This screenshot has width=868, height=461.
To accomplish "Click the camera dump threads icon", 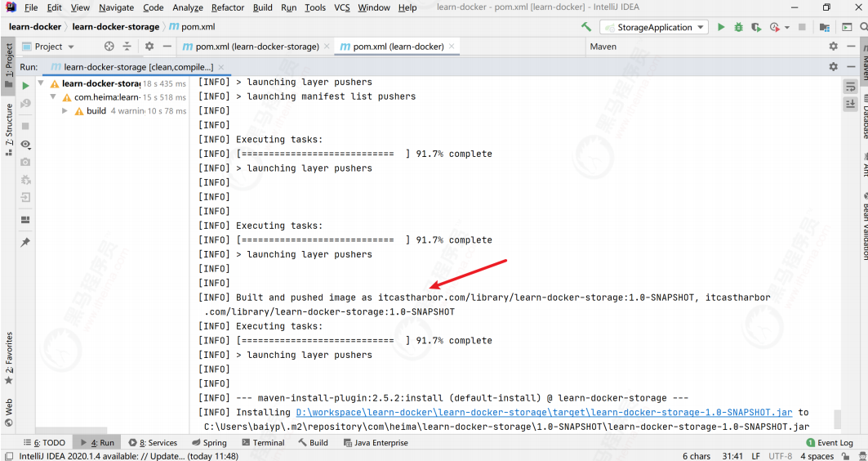I will tap(25, 163).
